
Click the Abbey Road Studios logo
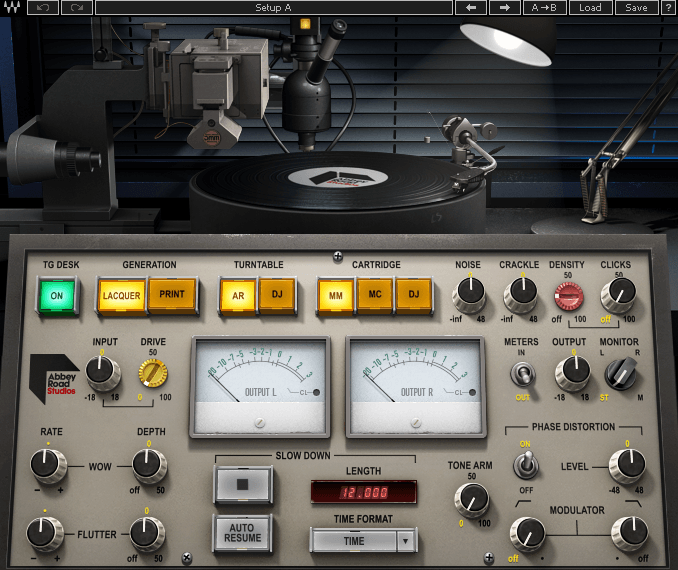(54, 378)
